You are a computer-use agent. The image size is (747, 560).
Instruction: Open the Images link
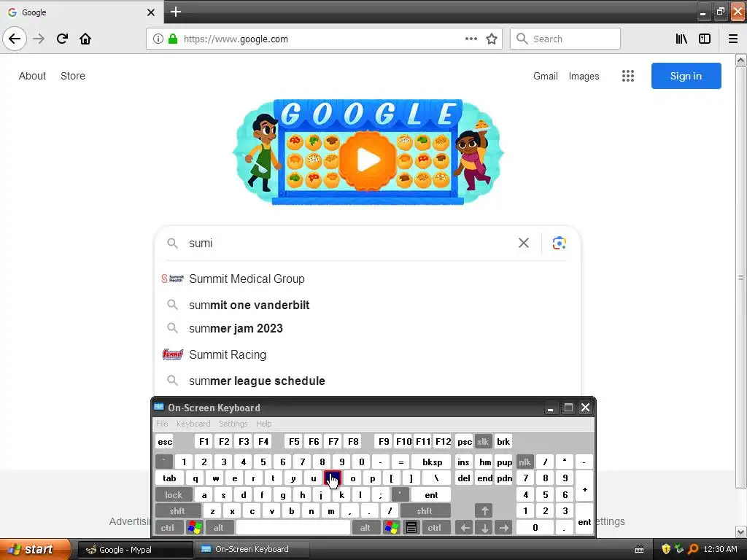pyautogui.click(x=584, y=76)
